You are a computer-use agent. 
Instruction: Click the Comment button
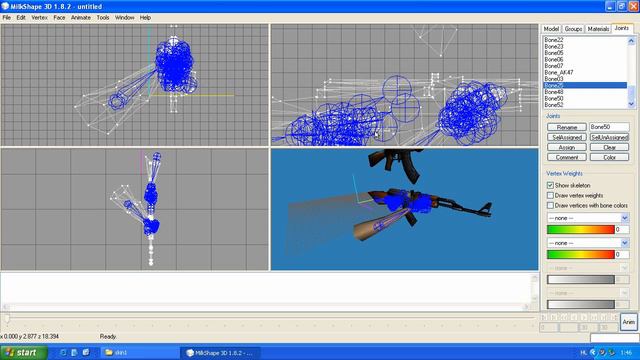pyautogui.click(x=567, y=157)
